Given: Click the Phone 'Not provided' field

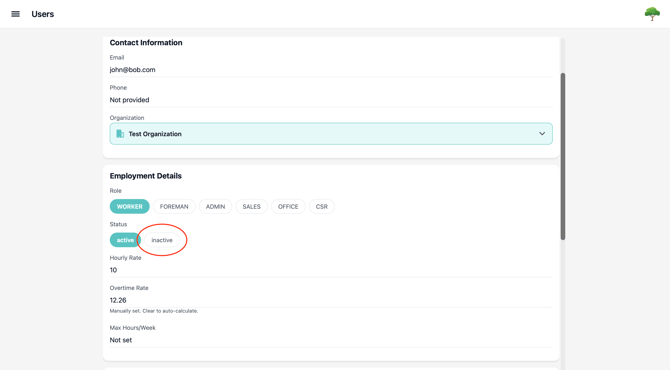Looking at the screenshot, I should click(x=331, y=100).
